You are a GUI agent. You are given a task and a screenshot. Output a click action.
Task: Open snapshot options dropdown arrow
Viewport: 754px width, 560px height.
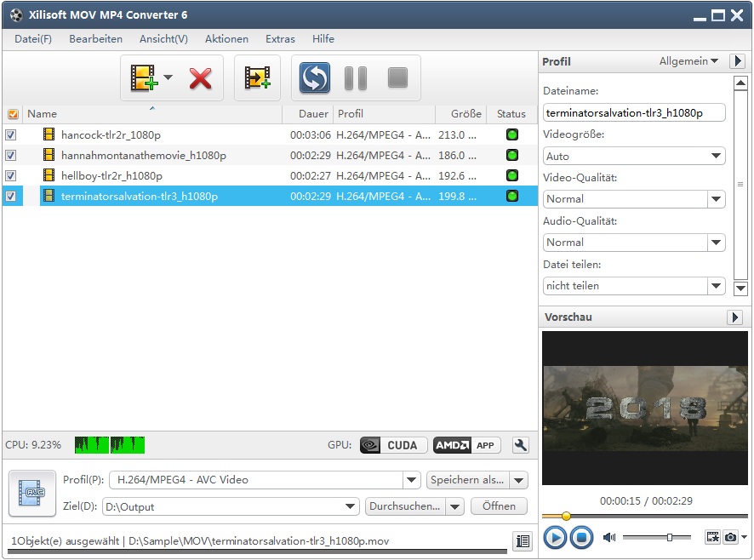click(x=745, y=537)
